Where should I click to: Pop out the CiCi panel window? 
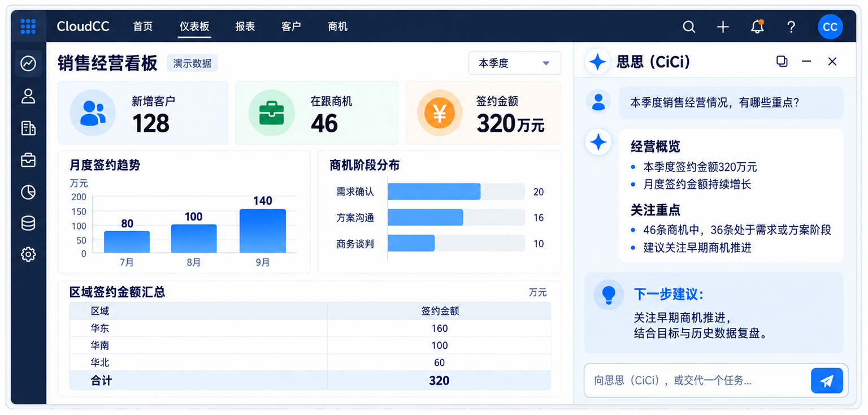click(782, 61)
